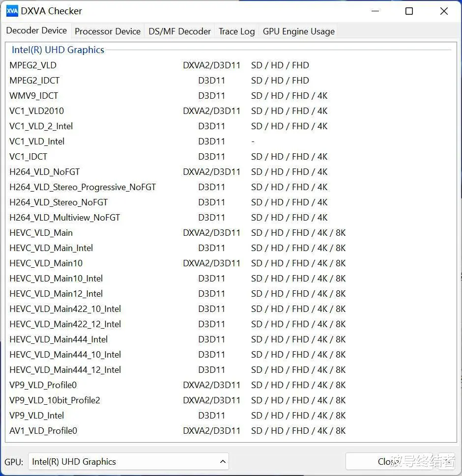Click the Intel(R) UHD Graphics group header

tap(58, 50)
